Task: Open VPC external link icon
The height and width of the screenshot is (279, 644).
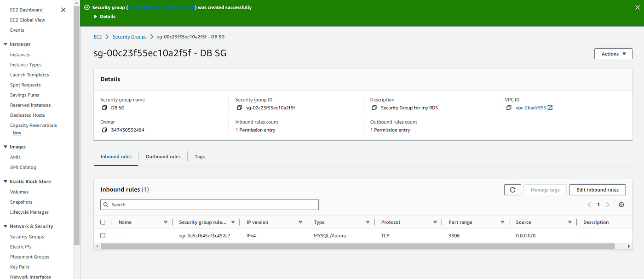Action: [550, 108]
